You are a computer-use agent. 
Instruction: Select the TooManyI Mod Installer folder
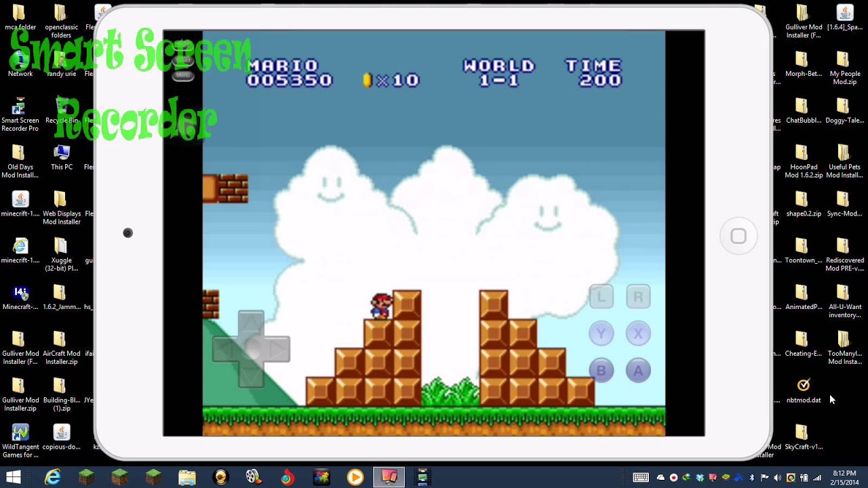coord(844,348)
